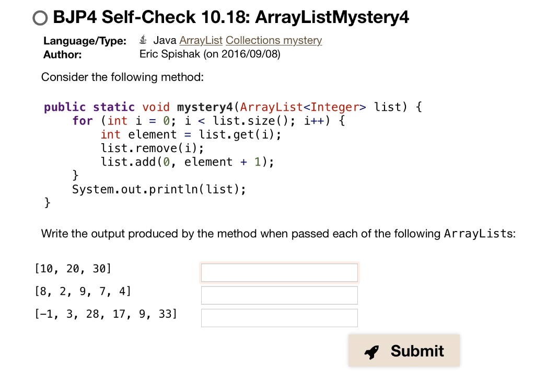Click the [8, 2, 9, 7, 4] list label
Viewport: 535px width, 392px height.
[x=83, y=292]
